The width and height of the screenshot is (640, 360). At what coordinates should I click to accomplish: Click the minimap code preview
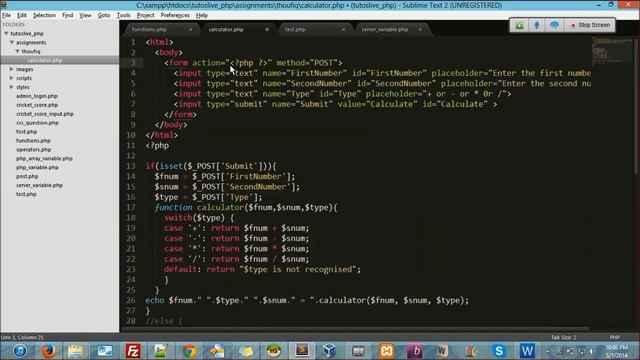(611, 50)
